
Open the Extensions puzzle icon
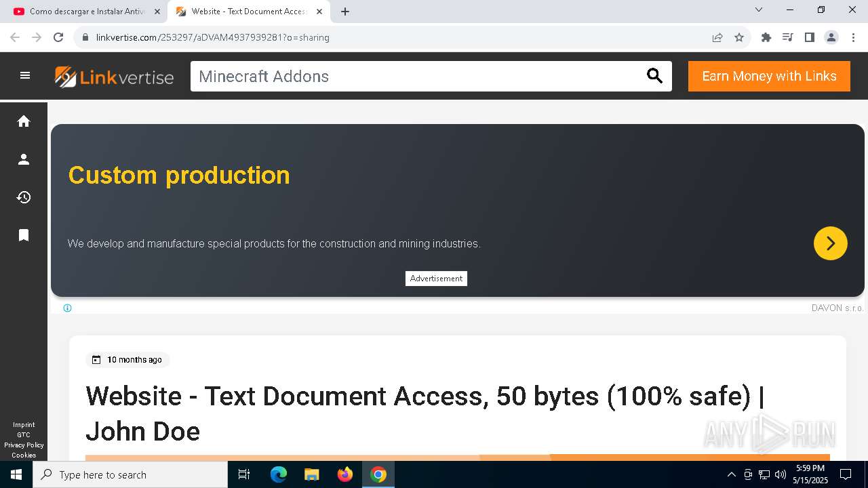click(x=766, y=37)
